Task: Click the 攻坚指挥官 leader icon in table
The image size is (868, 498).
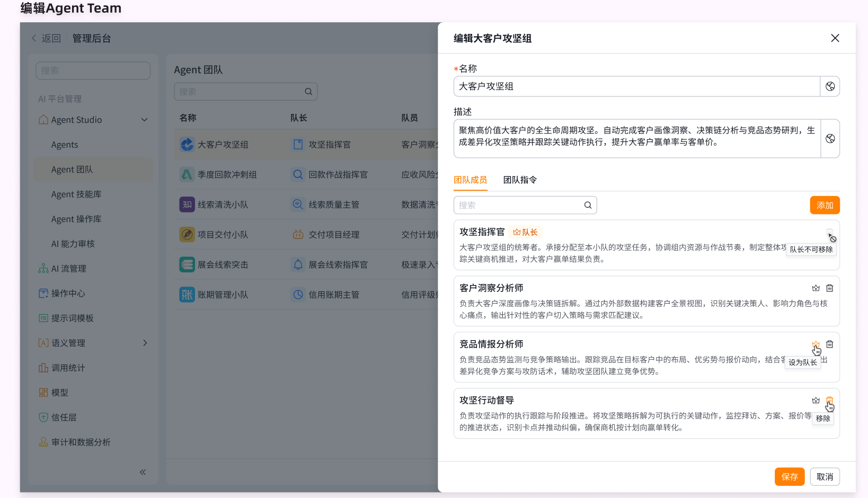Action: coord(298,145)
